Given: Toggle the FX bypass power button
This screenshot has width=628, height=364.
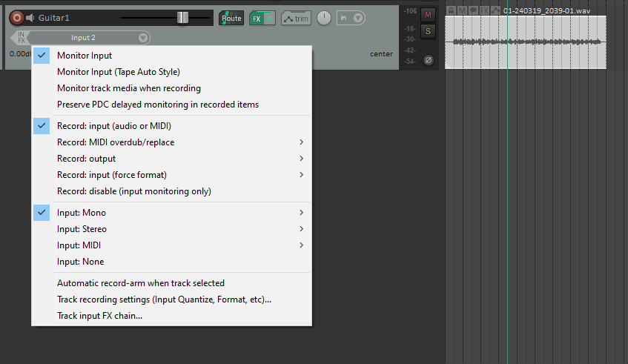Looking at the screenshot, I should pyautogui.click(x=269, y=18).
